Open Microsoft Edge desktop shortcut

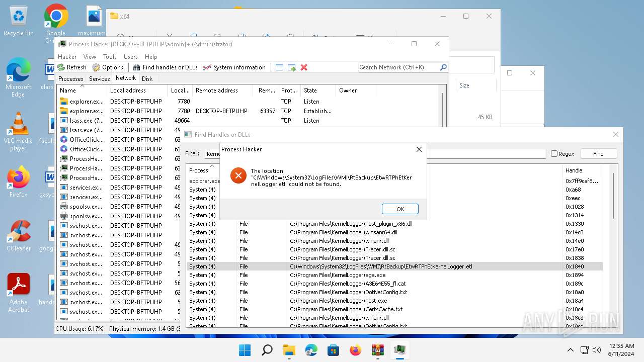coord(19,78)
